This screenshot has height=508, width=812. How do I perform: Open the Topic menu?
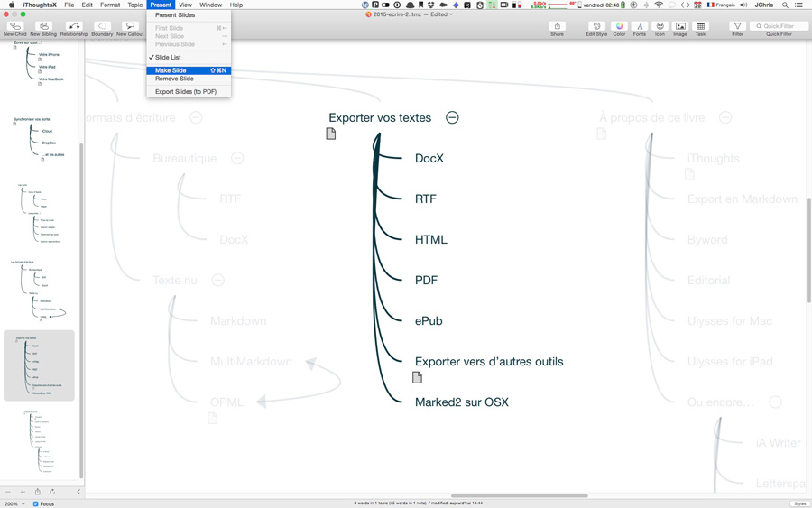click(135, 5)
